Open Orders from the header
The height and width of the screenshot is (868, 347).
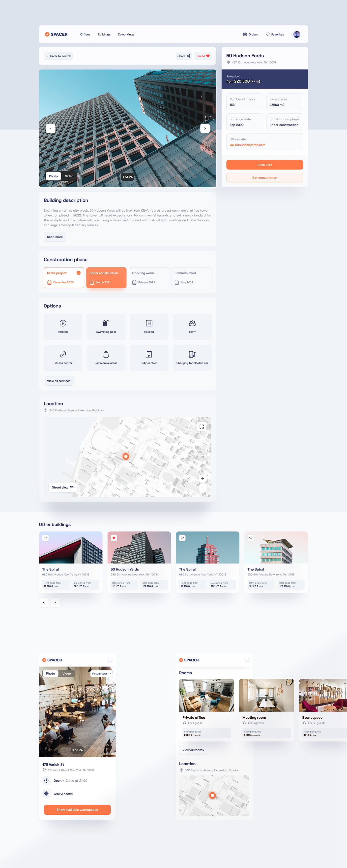tap(250, 34)
